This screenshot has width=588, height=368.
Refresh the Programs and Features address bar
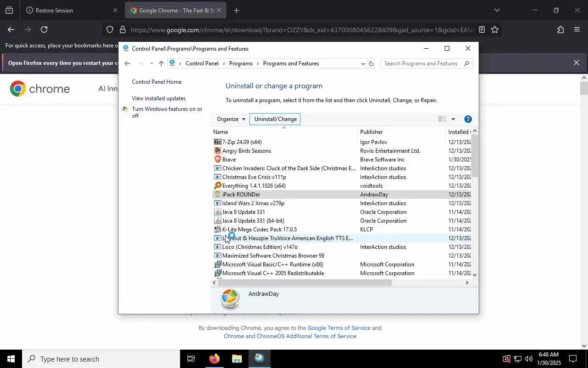(x=371, y=63)
